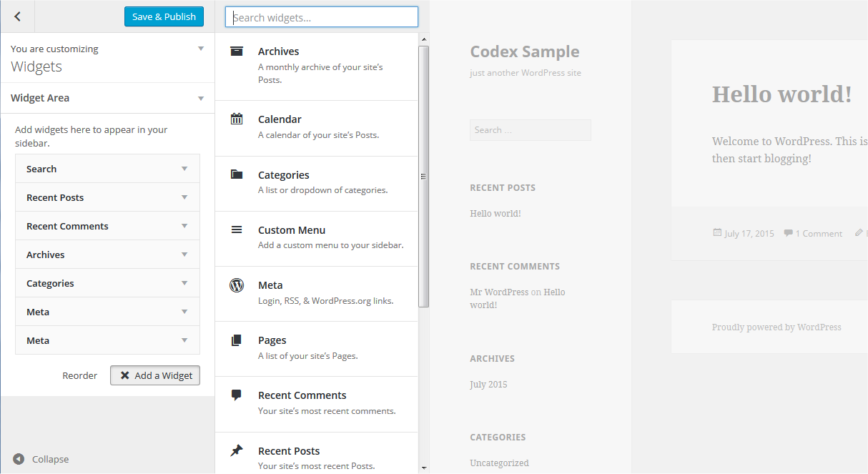The height and width of the screenshot is (474, 868).
Task: Select the WordPress logo on the Meta widget
Action: [x=237, y=285]
